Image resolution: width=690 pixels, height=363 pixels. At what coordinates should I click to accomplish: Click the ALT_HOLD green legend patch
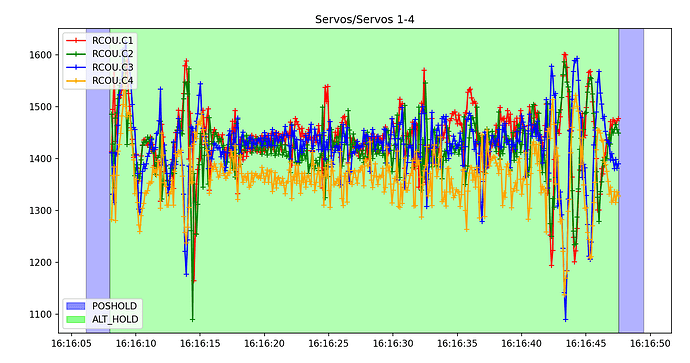76,319
